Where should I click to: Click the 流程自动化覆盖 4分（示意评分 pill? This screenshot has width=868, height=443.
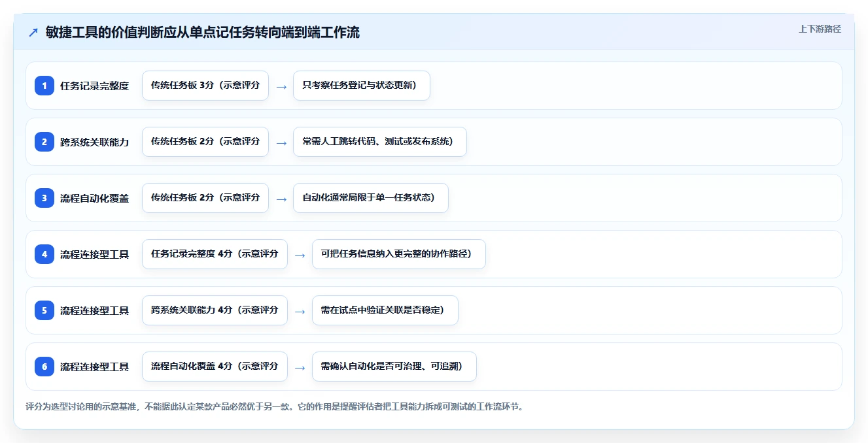(215, 367)
